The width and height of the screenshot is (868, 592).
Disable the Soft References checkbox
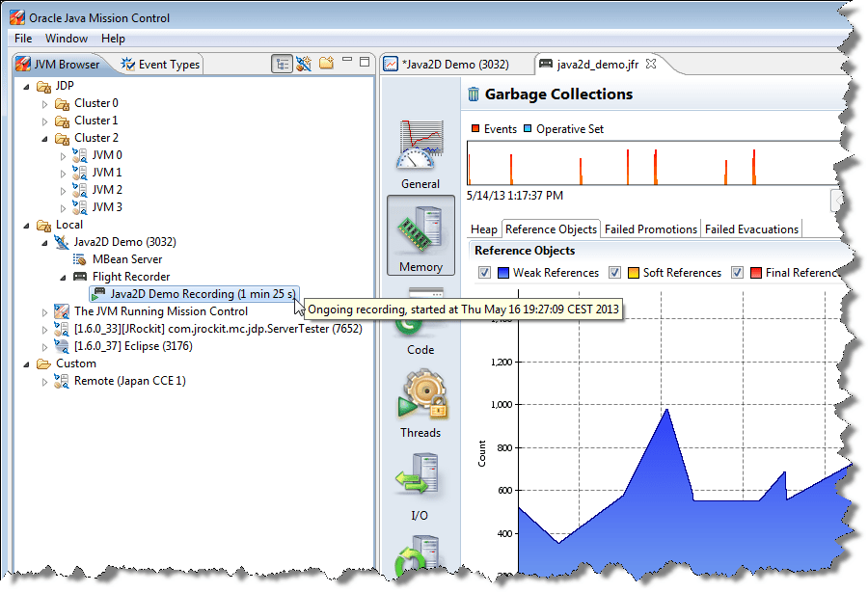[x=614, y=273]
